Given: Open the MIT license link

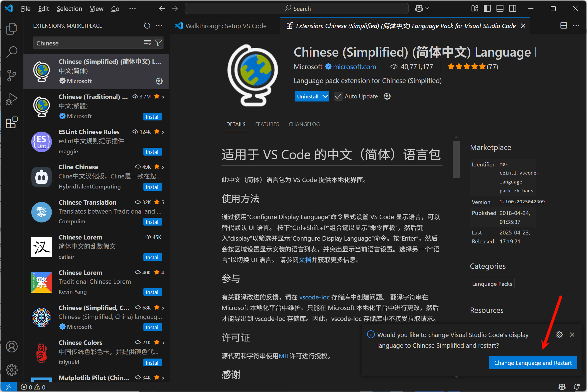Looking at the screenshot, I should pos(284,356).
